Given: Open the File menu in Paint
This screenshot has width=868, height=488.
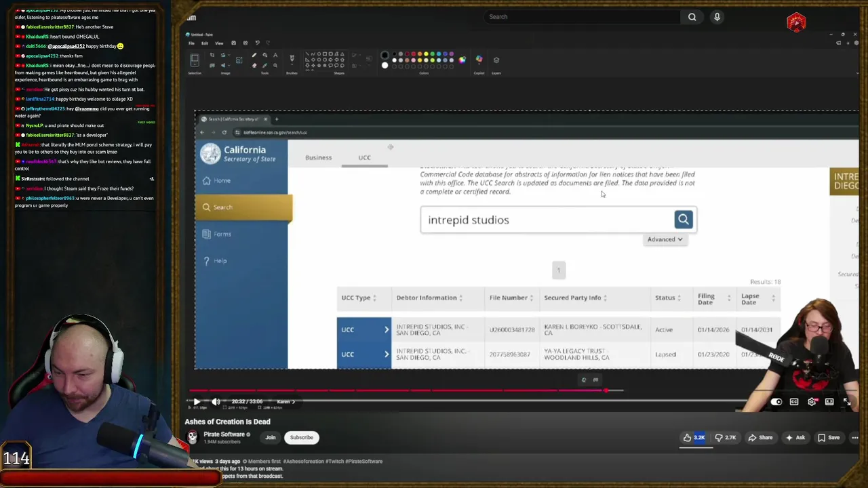Looking at the screenshot, I should click(191, 43).
